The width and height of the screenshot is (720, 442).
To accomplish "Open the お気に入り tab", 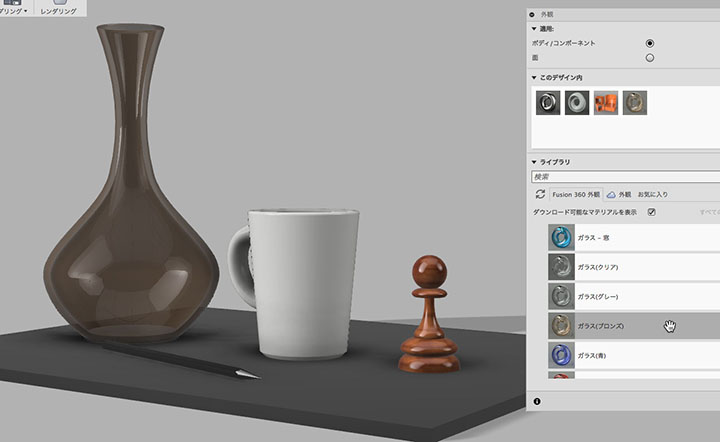I will (x=652, y=195).
